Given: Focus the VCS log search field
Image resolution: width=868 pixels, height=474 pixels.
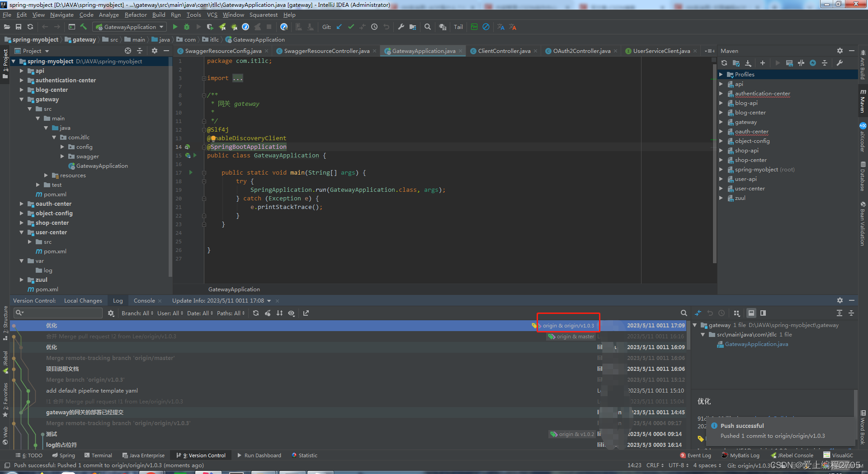Looking at the screenshot, I should [x=58, y=313].
